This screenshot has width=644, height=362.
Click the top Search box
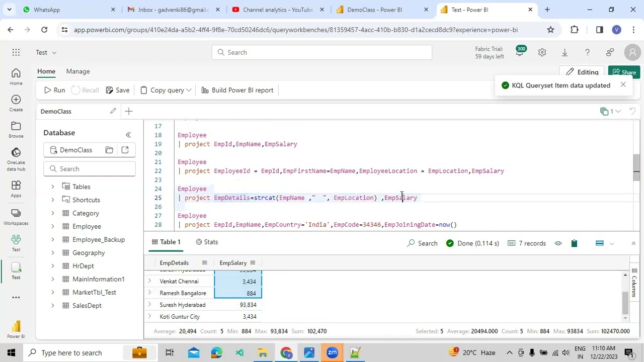(321, 52)
